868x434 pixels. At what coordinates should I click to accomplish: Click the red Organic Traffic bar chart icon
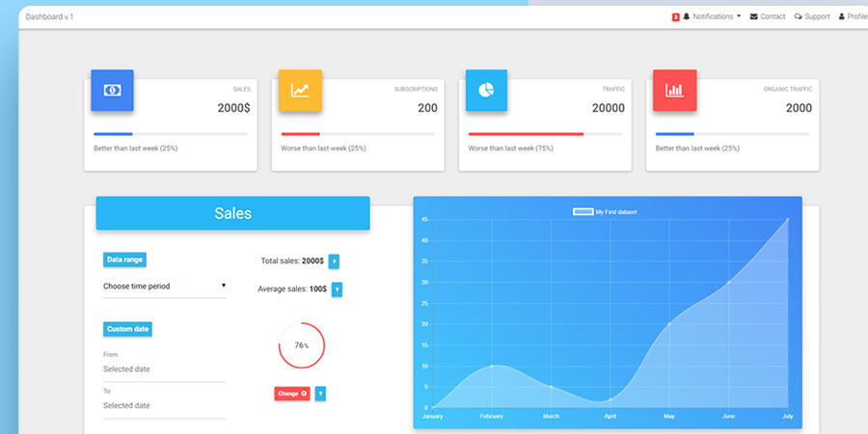point(674,91)
